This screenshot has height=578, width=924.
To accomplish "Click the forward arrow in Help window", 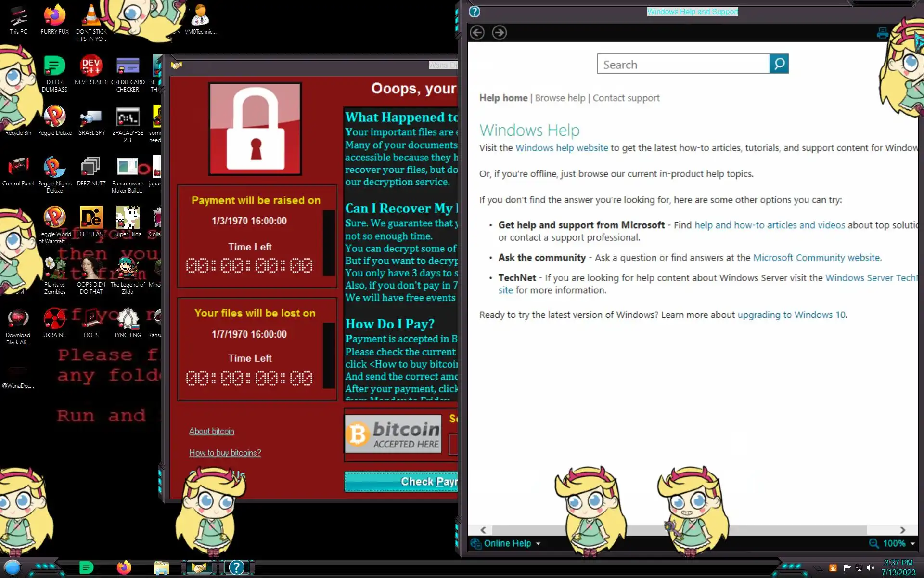I will (499, 33).
